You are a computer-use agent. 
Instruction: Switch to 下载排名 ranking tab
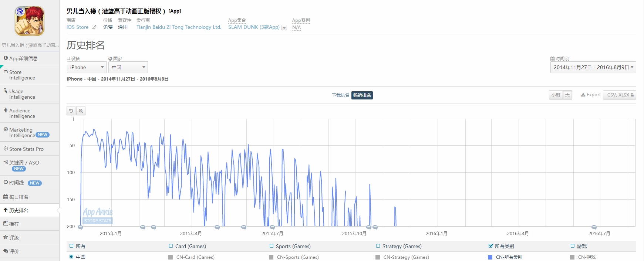coord(340,95)
